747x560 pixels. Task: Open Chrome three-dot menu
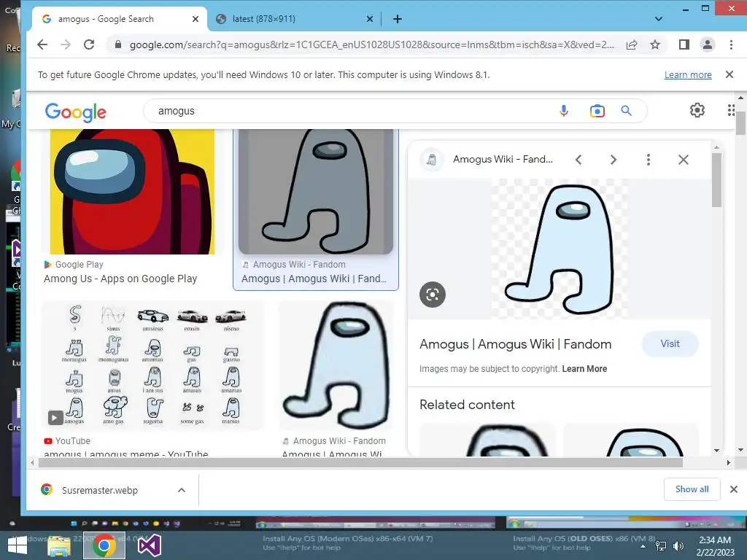pyautogui.click(x=731, y=44)
